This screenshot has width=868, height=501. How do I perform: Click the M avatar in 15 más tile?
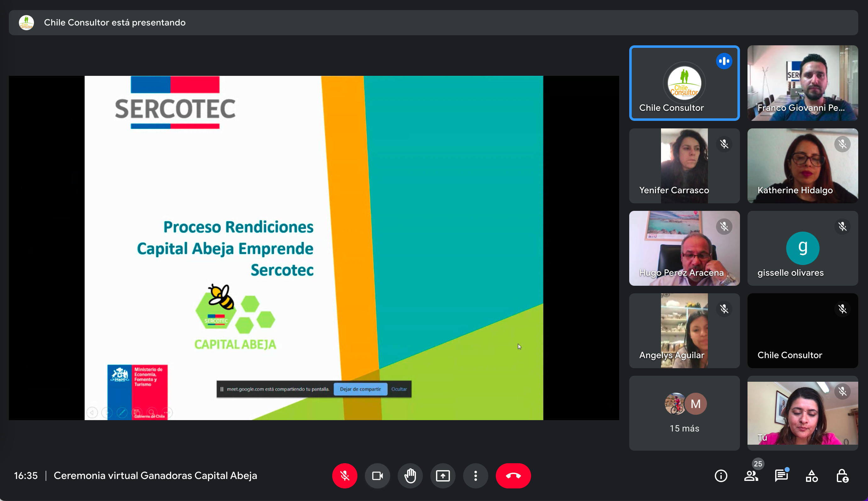(x=695, y=404)
